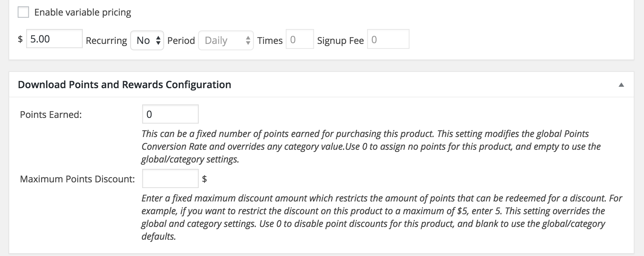Focus the Maximum Points Discount field
Image resolution: width=644 pixels, height=256 pixels.
click(x=170, y=179)
